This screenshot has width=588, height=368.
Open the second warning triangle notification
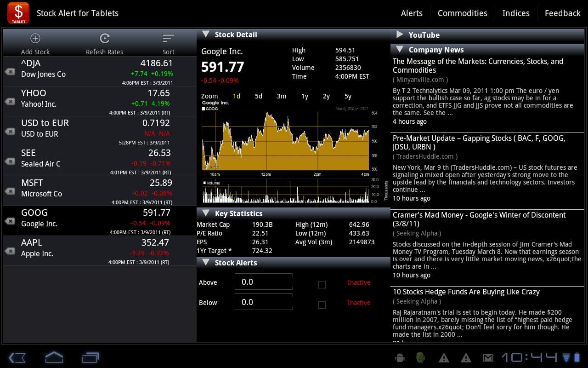(x=466, y=357)
